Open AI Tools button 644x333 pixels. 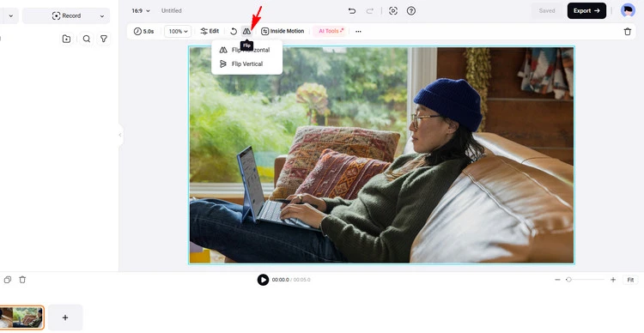pyautogui.click(x=331, y=31)
